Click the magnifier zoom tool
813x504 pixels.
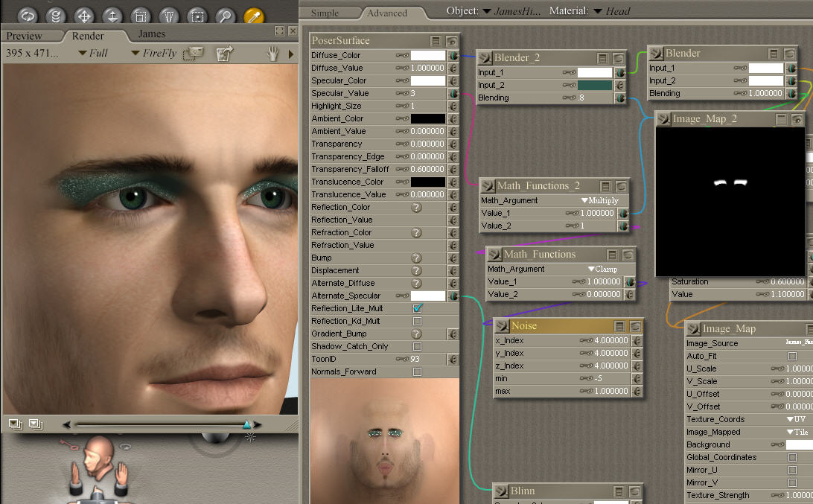click(x=225, y=15)
